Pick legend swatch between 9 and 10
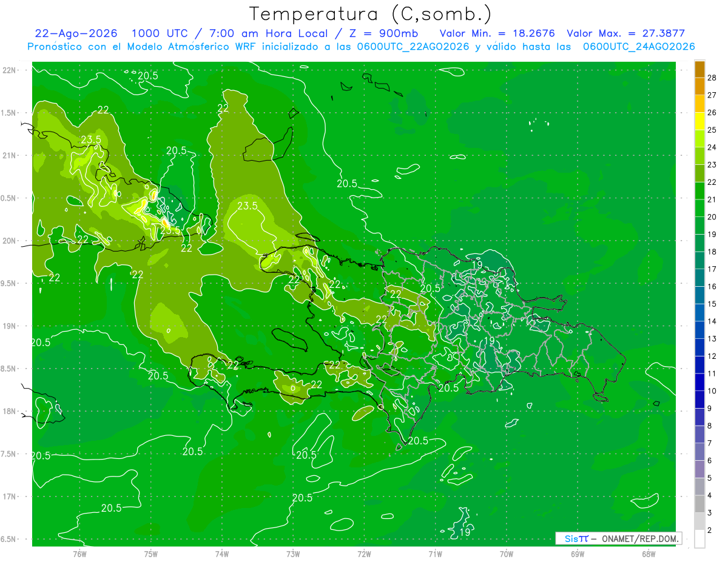The width and height of the screenshot is (728, 562). (x=699, y=400)
